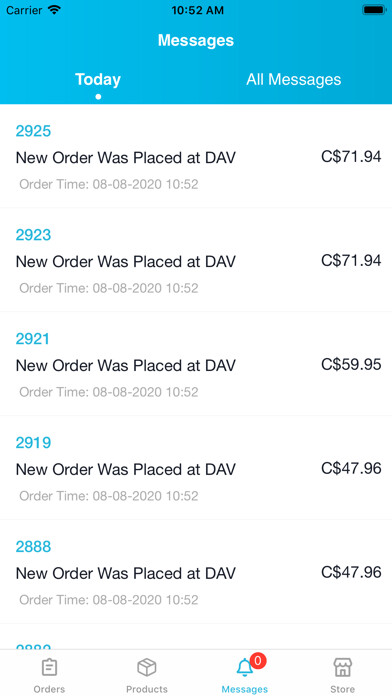Open the Store shop icon
Viewport: 392px width, 696px height.
pos(343,667)
